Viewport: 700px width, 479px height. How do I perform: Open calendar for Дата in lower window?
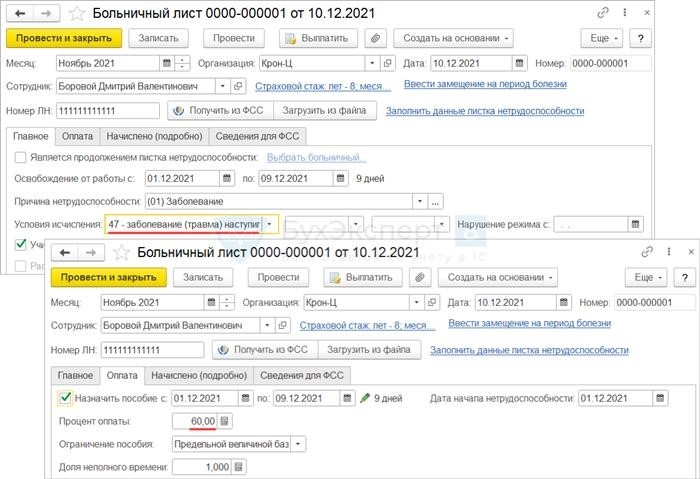coord(564,303)
